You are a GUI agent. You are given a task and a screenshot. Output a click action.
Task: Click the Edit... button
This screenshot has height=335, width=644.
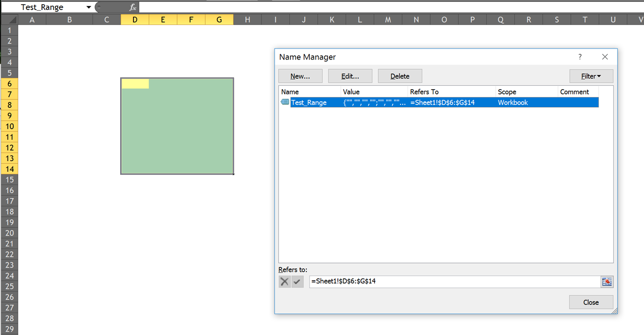tap(350, 75)
